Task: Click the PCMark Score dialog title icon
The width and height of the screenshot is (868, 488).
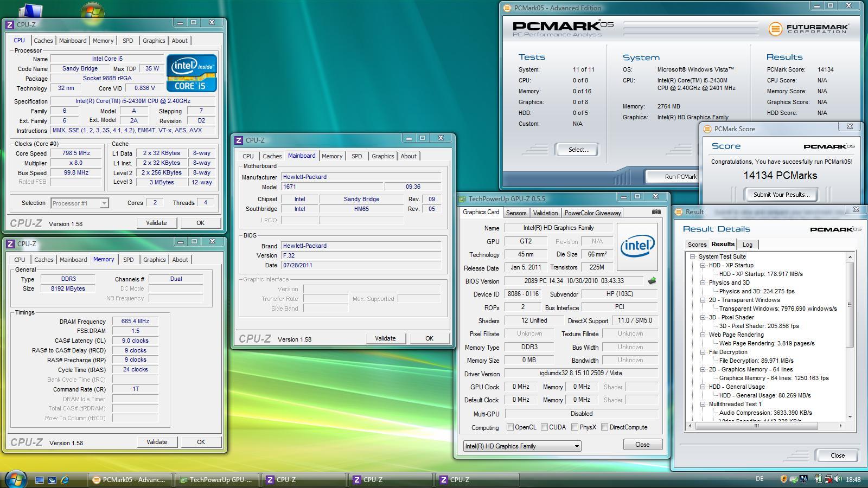Action: tap(707, 129)
